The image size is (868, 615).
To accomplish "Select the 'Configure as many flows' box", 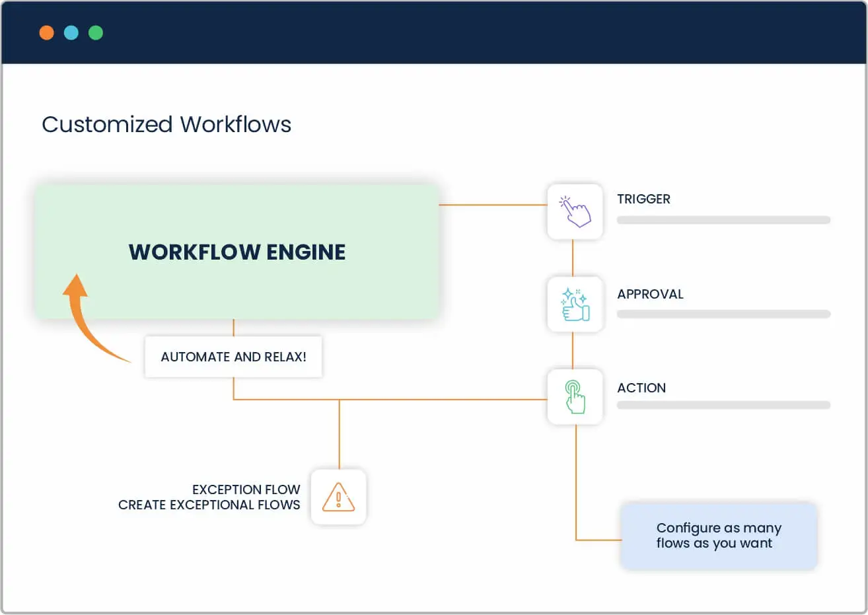I will pyautogui.click(x=719, y=536).
